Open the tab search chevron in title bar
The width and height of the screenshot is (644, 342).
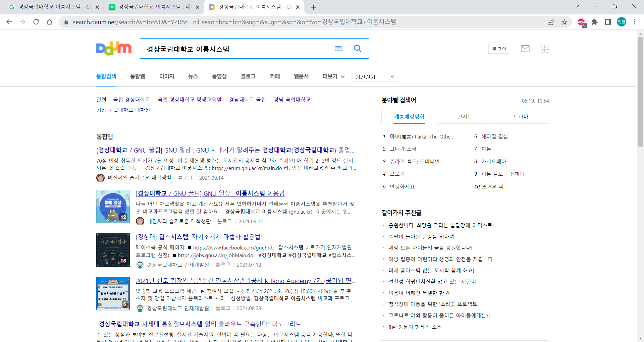click(577, 6)
